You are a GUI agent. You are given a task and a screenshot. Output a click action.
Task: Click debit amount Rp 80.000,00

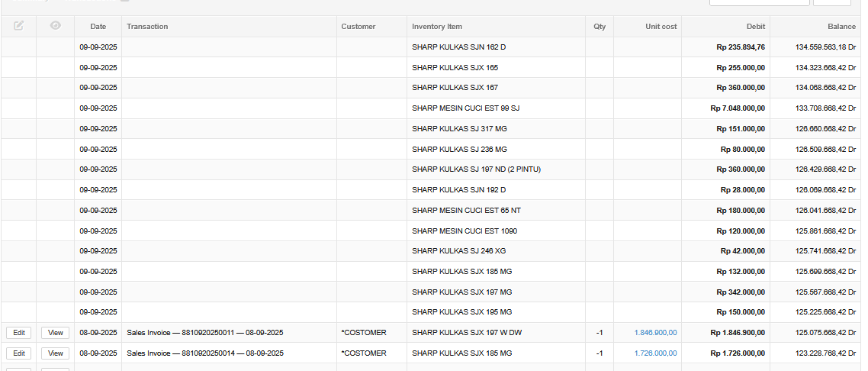743,149
